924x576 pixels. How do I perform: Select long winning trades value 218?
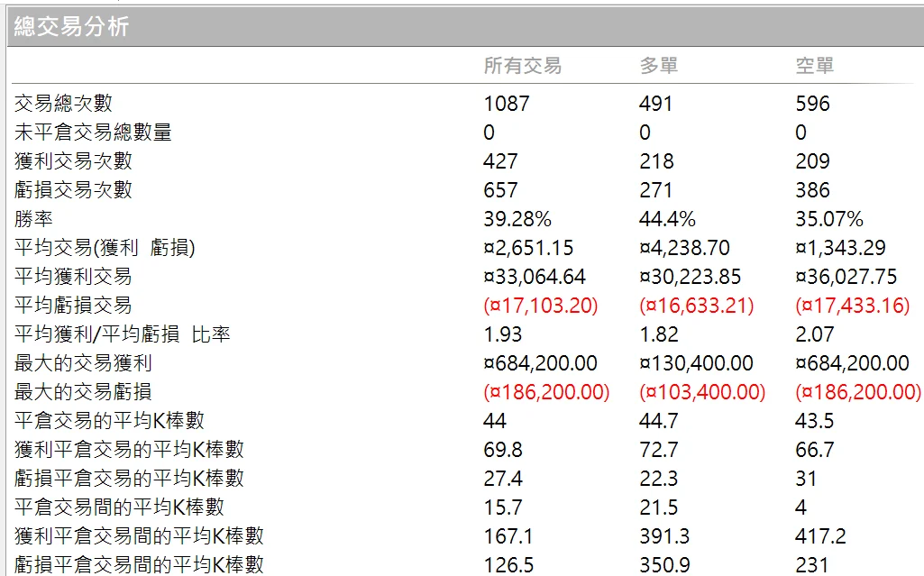tap(656, 161)
